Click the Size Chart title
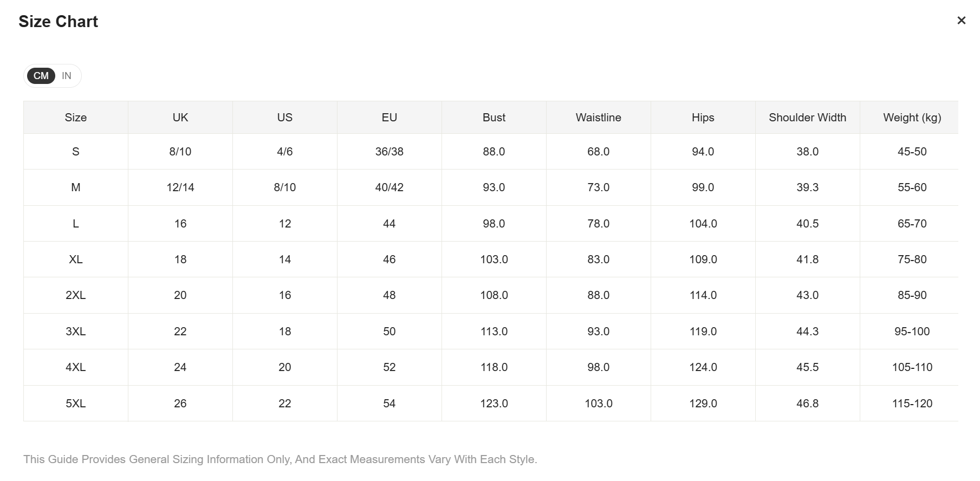The height and width of the screenshot is (481, 980). (58, 22)
